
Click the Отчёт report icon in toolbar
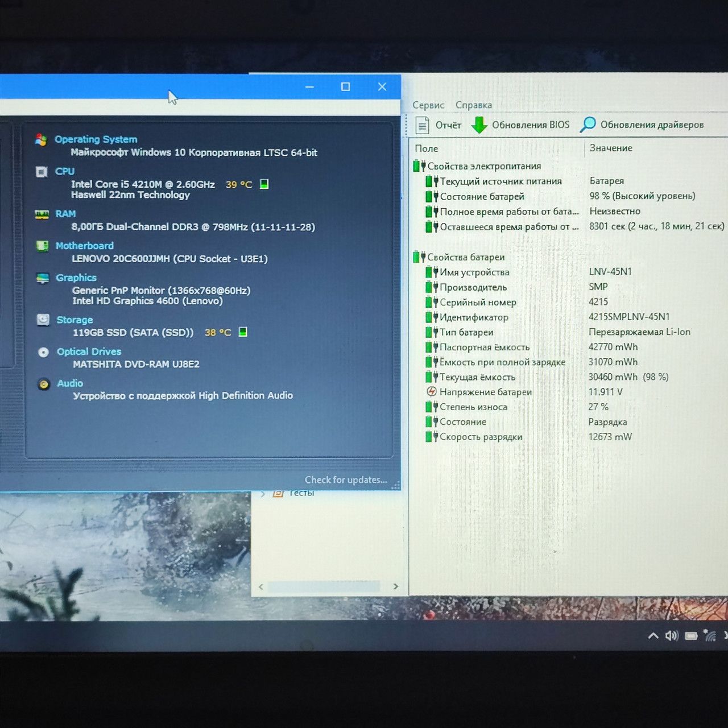click(422, 125)
